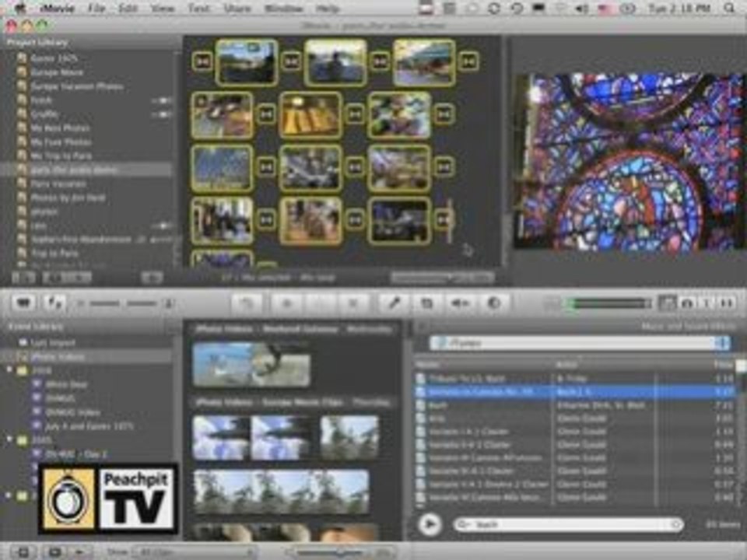Viewport: 747px width, 560px height.
Task: Open the camera import window icon
Action: [x=24, y=303]
